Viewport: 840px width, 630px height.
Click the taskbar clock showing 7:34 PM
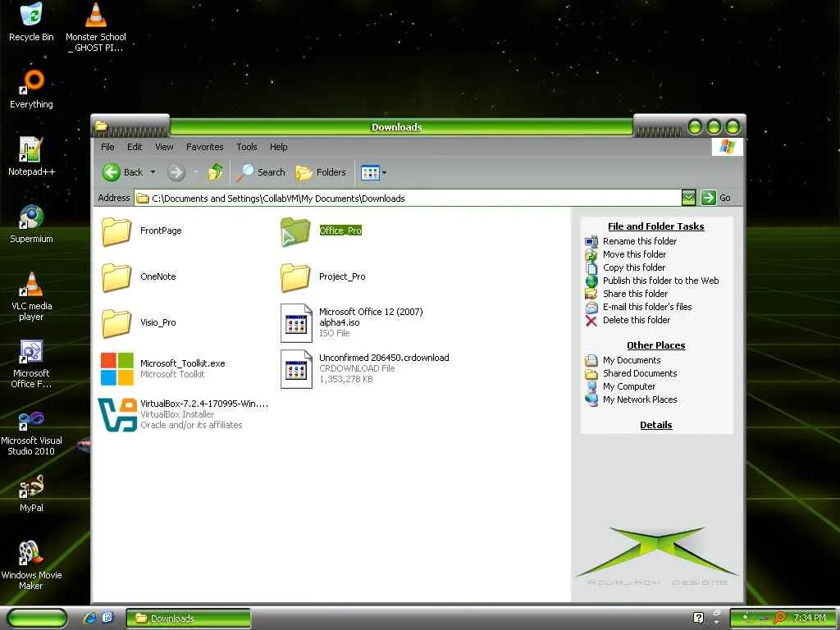tap(809, 619)
